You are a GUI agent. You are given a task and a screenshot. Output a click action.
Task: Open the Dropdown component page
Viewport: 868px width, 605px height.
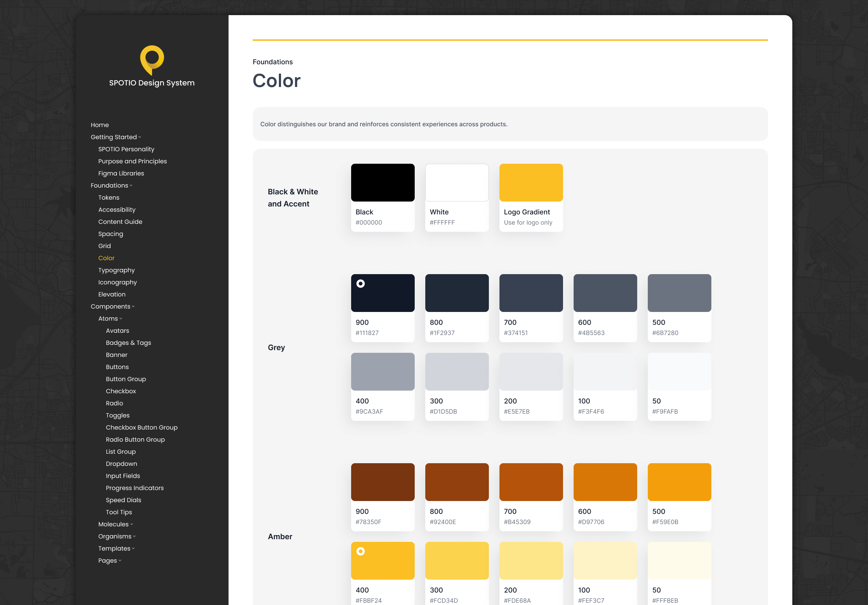122,464
